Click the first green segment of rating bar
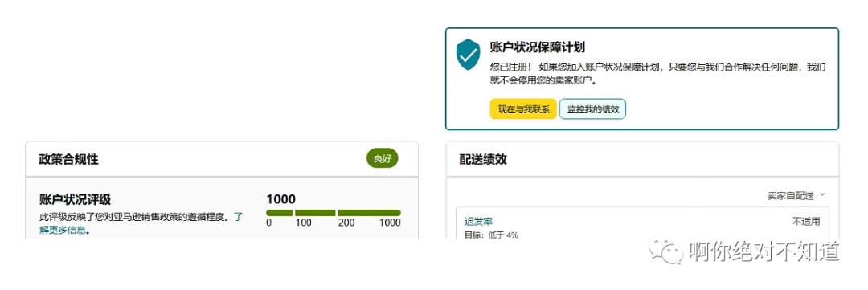The width and height of the screenshot is (868, 290). pyautogui.click(x=279, y=213)
